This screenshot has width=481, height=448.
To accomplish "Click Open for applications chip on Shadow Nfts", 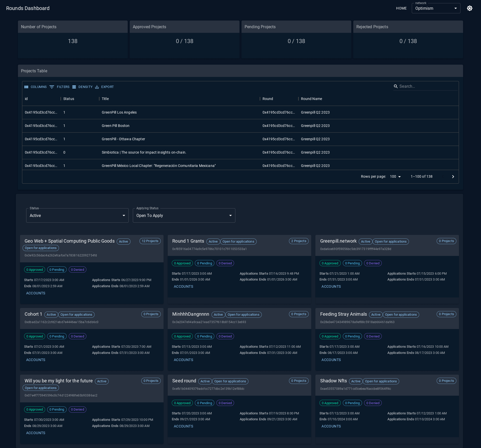I will [381, 381].
